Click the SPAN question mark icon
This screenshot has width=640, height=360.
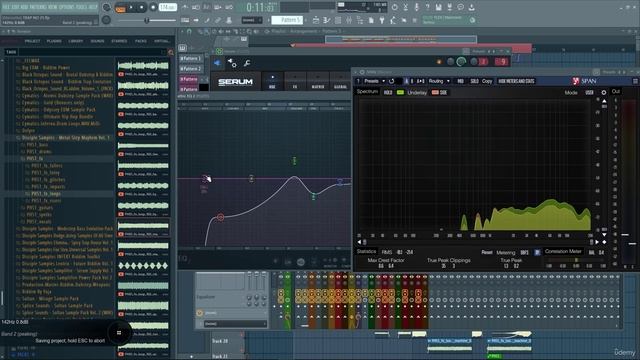click(x=358, y=81)
